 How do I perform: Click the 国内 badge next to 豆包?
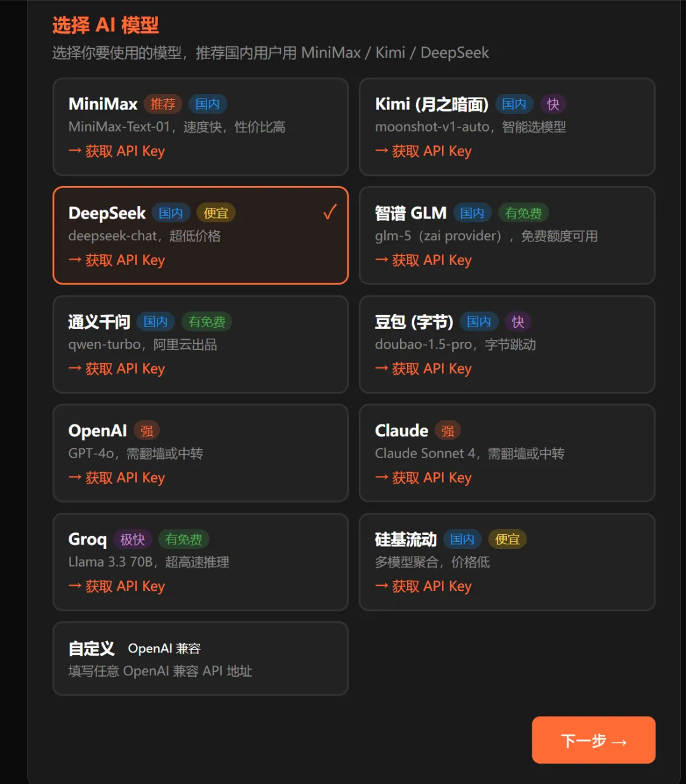coord(479,321)
